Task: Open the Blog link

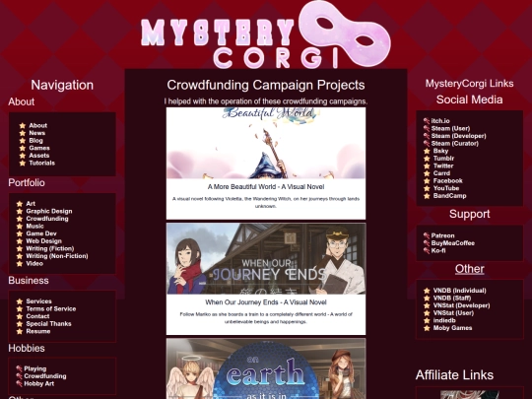Action: (x=35, y=141)
